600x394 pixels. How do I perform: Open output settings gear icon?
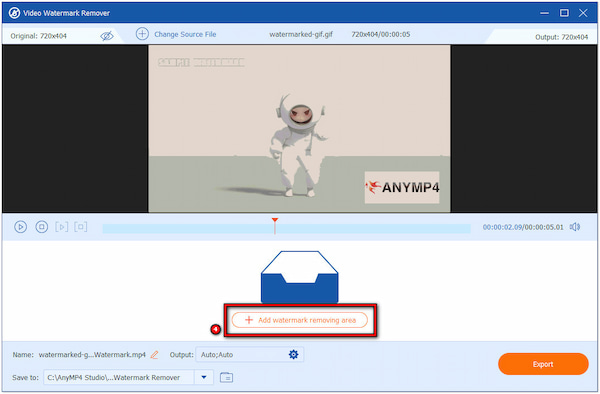point(293,355)
